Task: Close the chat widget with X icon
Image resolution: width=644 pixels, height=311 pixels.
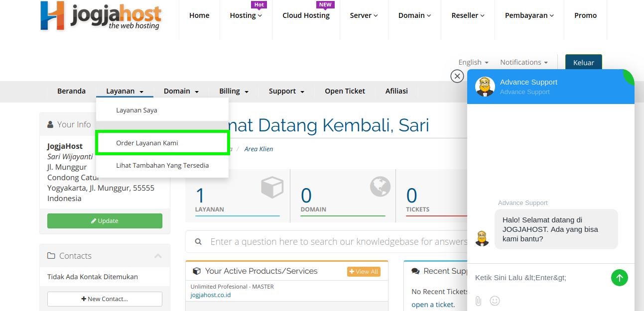Action: point(457,76)
